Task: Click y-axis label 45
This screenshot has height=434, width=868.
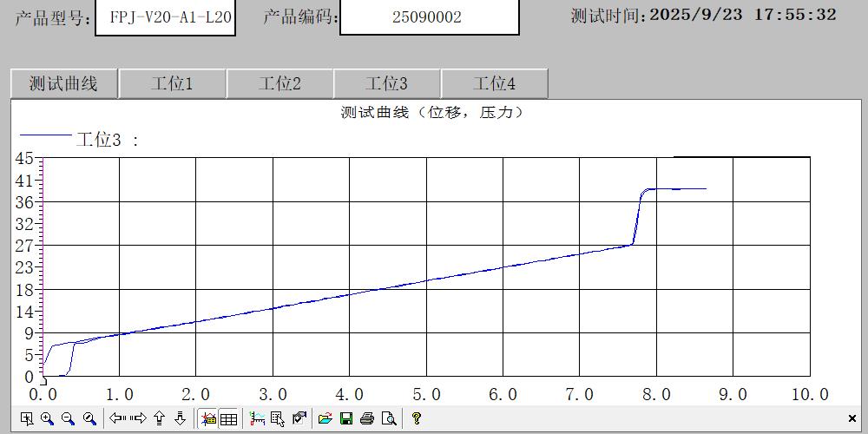Action: (23, 158)
